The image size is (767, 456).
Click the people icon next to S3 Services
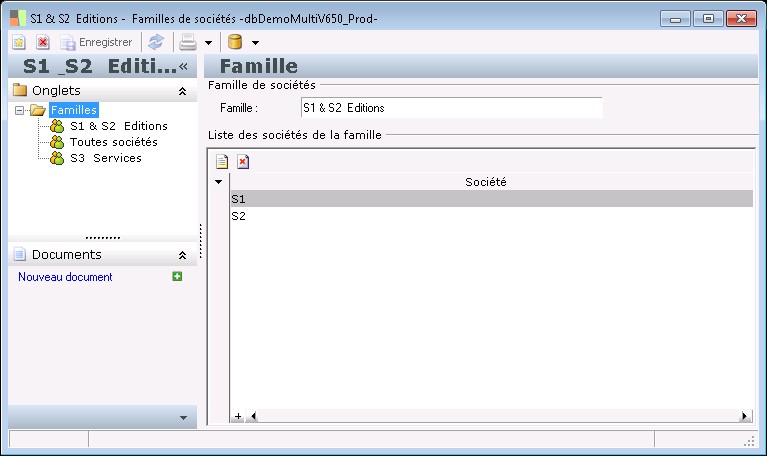click(57, 159)
